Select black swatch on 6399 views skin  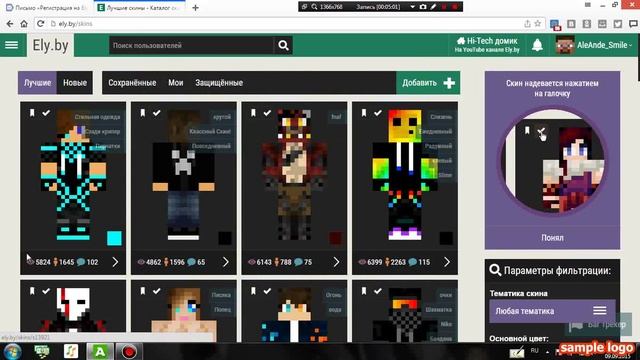pyautogui.click(x=446, y=238)
